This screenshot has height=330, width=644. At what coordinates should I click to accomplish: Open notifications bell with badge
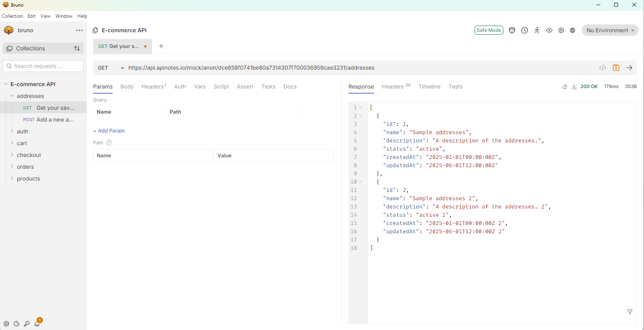click(x=37, y=323)
